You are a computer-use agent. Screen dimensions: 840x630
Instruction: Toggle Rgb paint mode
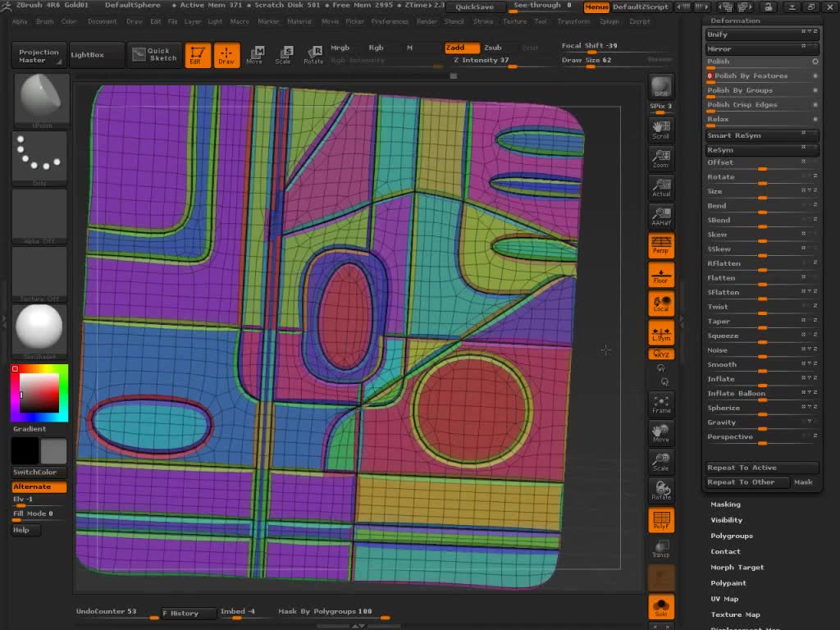pyautogui.click(x=376, y=48)
